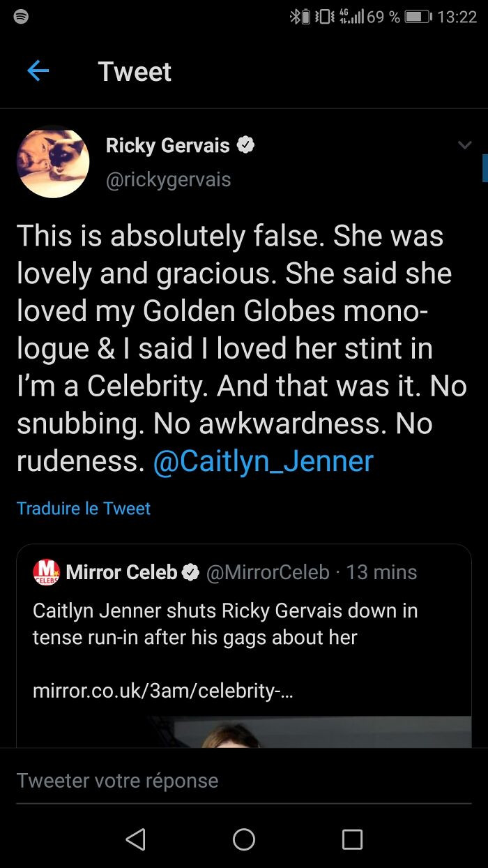The width and height of the screenshot is (488, 868).
Task: Select the Tweet screen title
Action: coord(135,70)
